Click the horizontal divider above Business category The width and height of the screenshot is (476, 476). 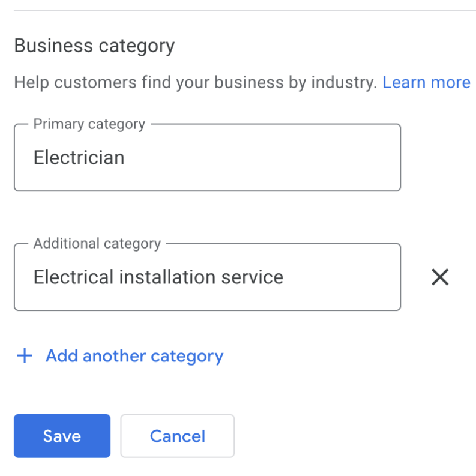pos(240,11)
